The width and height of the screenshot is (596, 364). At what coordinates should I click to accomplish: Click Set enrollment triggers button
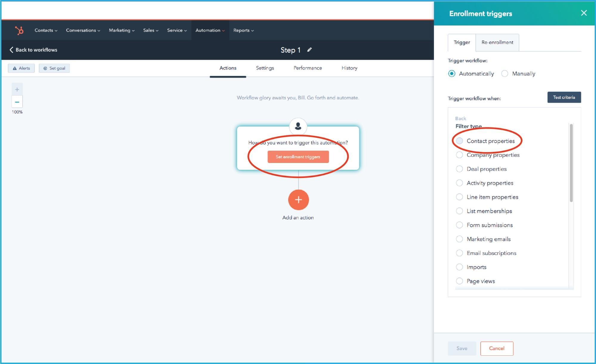[x=298, y=157]
